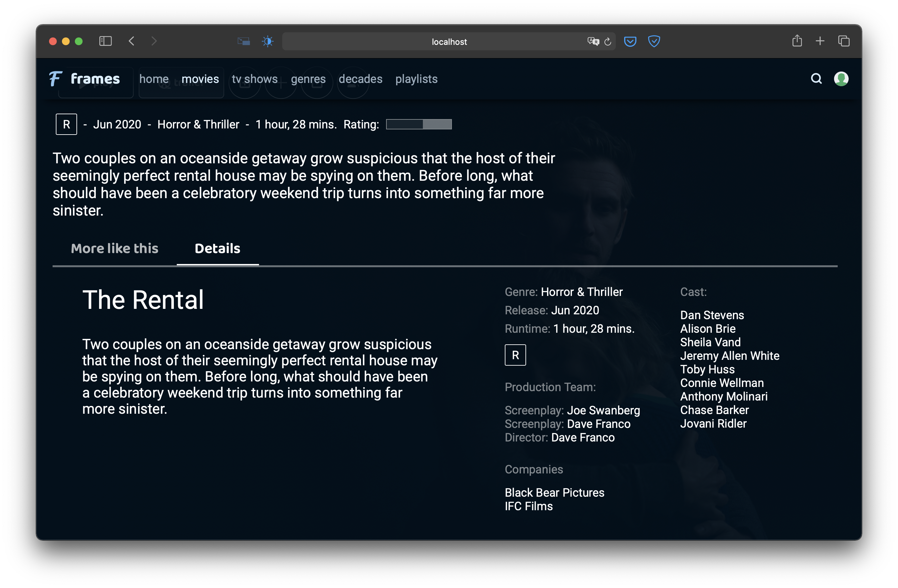Viewport: 898px width, 588px height.
Task: Open the search magnifier icon
Action: (x=816, y=78)
